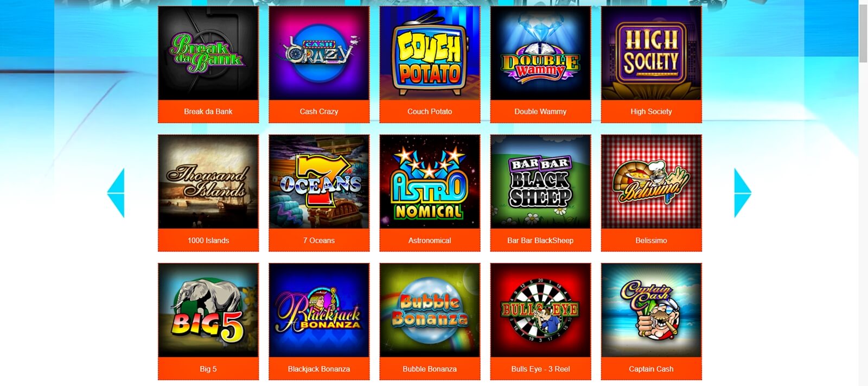Open the Blackjack Bonanza game image
868x386 pixels.
[319, 311]
